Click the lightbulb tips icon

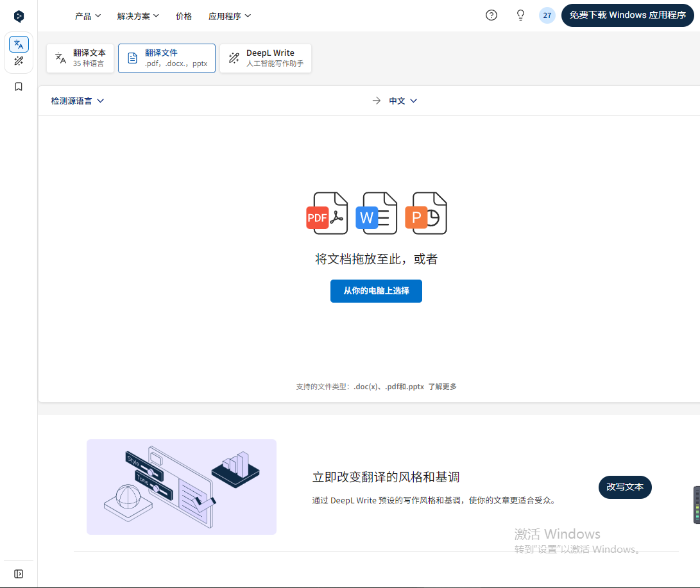[520, 15]
